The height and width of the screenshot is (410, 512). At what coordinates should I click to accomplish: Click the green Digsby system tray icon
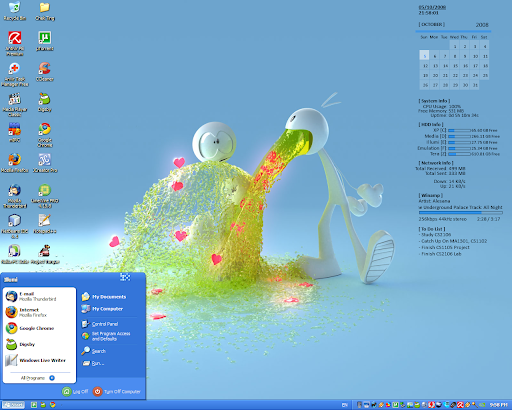(x=417, y=405)
